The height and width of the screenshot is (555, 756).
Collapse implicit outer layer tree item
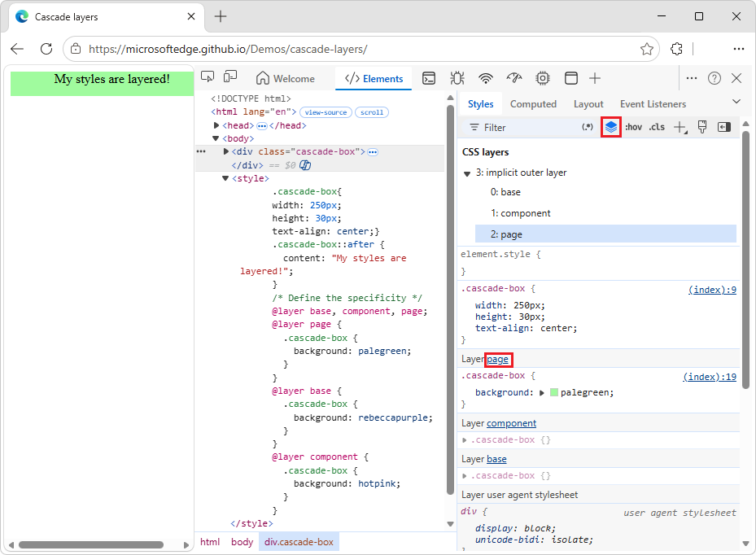(x=467, y=173)
